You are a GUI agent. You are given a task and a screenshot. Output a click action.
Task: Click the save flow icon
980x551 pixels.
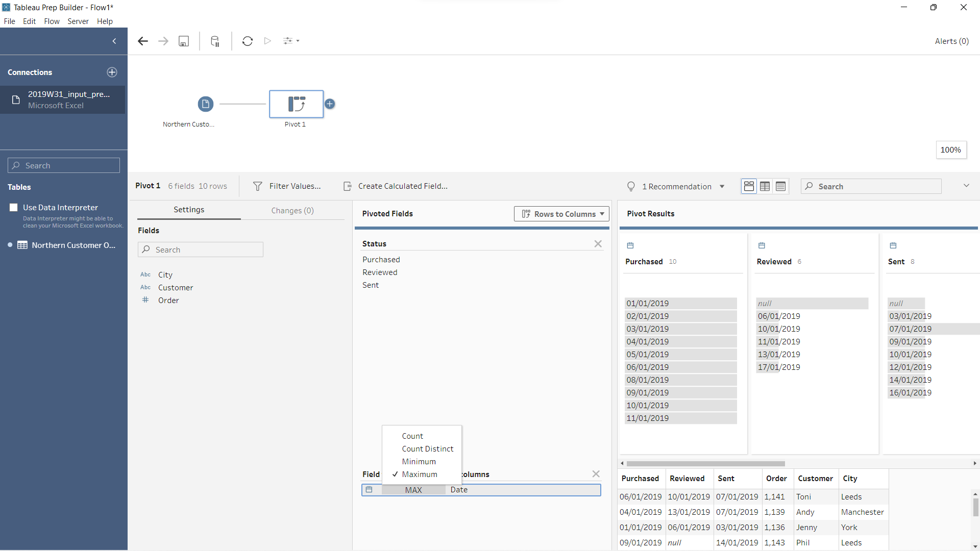(184, 41)
